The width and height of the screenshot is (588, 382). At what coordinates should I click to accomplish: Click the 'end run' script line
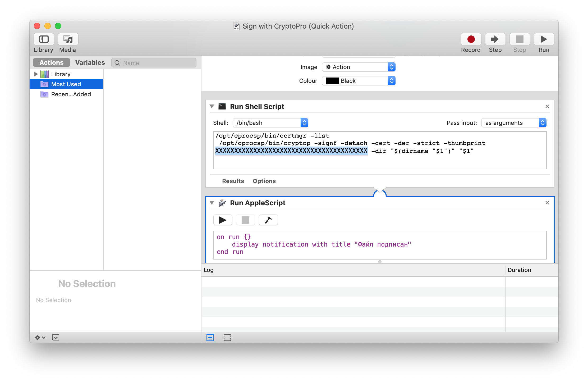point(230,252)
